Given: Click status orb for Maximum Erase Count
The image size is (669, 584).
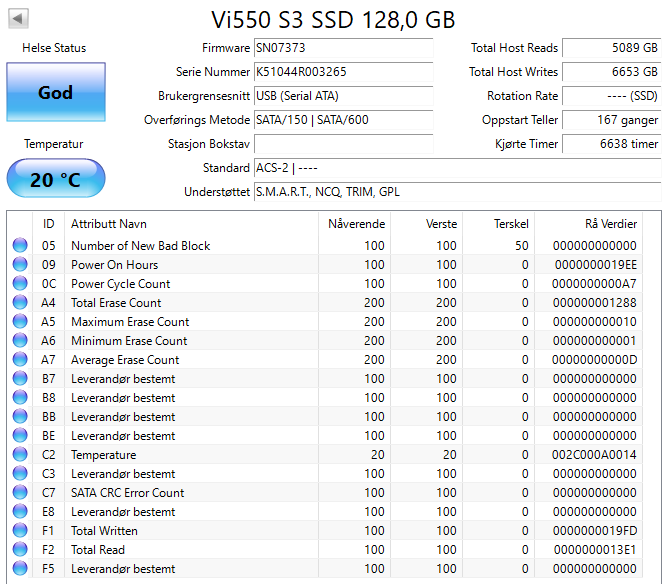Looking at the screenshot, I should 20,321.
